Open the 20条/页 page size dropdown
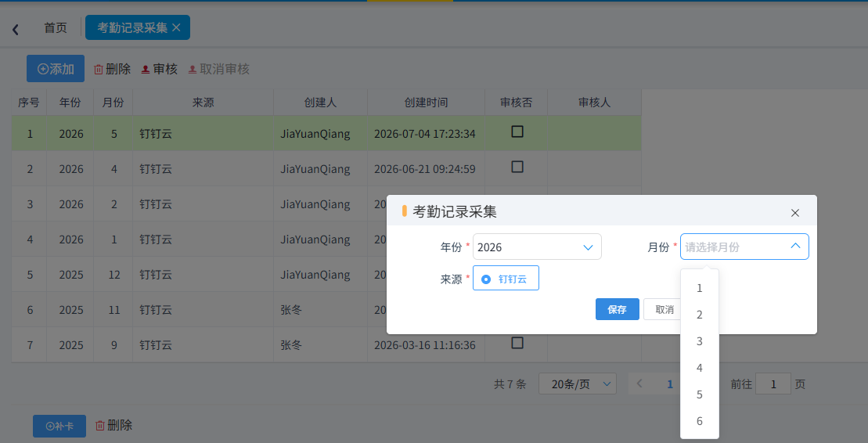This screenshot has width=868, height=443. pos(578,384)
